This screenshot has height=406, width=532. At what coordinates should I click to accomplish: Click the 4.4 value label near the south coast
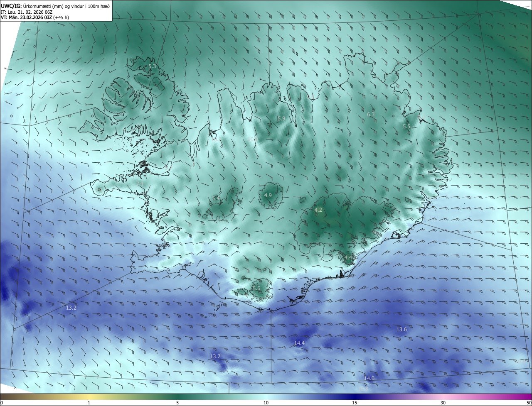coord(348,258)
